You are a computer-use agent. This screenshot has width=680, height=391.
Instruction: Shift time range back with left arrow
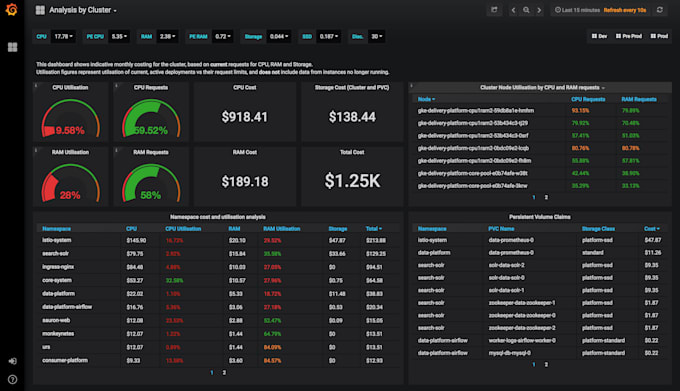(513, 10)
